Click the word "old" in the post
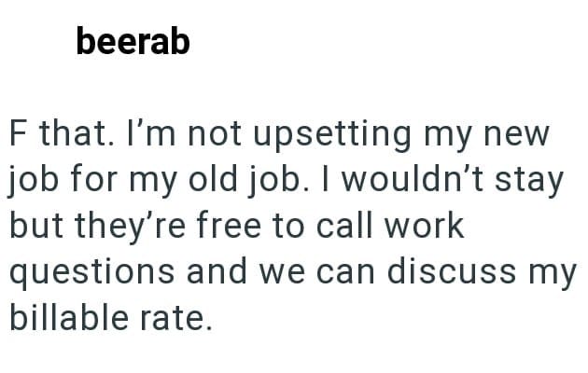Image resolution: width=588 pixels, height=373 pixels. (203, 181)
